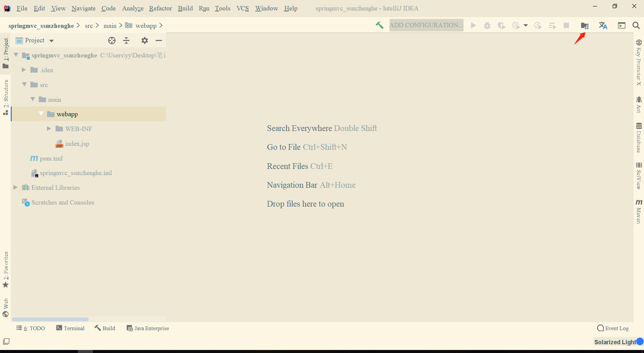Click webapp in the navigation breadcrumb
Screen dimensions: 644x353
146,26
